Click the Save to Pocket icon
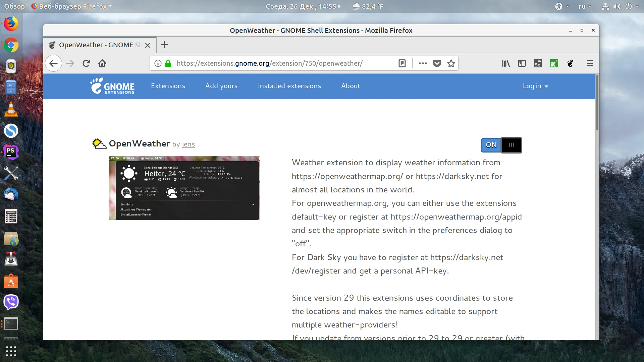The height and width of the screenshot is (362, 644). [x=437, y=63]
